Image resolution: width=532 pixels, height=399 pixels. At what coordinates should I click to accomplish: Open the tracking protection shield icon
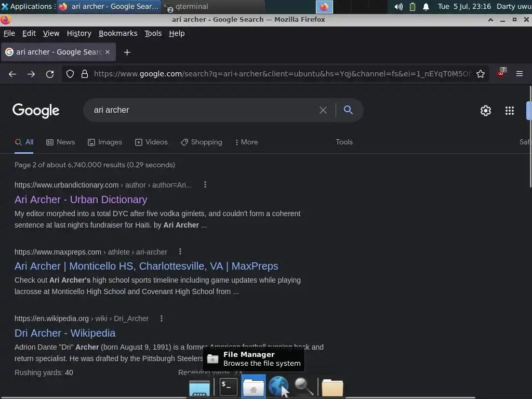[x=70, y=74]
